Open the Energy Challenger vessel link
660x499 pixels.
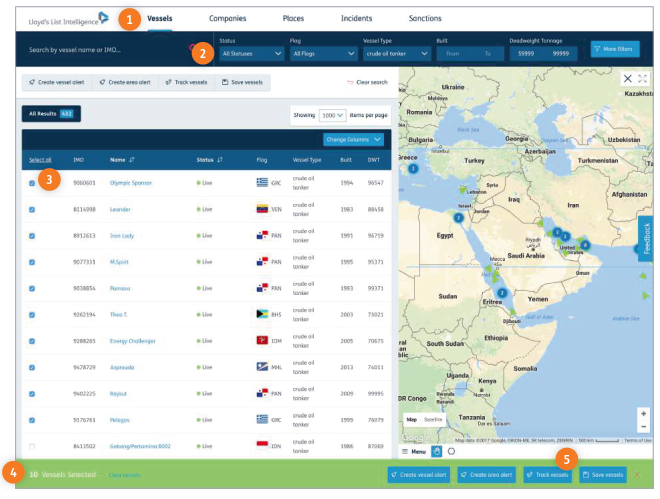tap(132, 341)
